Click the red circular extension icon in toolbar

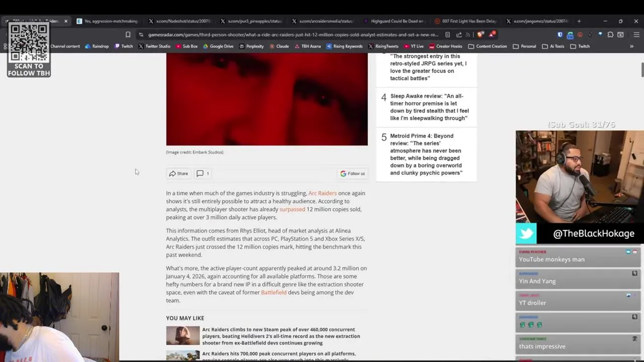coord(580,35)
